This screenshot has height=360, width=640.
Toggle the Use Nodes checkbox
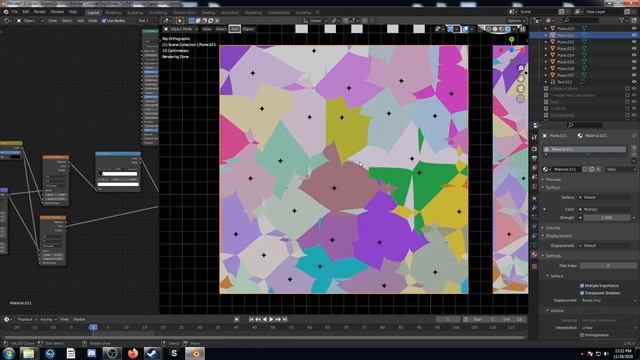tap(104, 20)
